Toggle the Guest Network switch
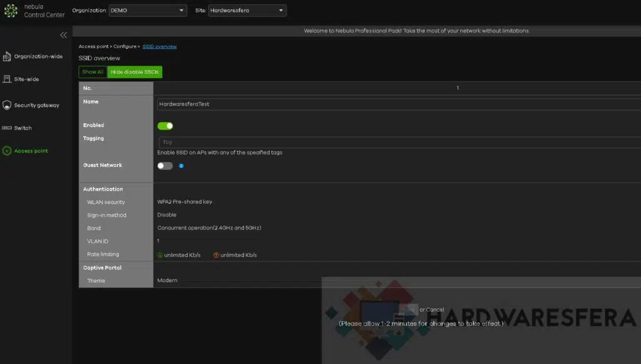Screen dimensions: 641x364 [x=165, y=166]
